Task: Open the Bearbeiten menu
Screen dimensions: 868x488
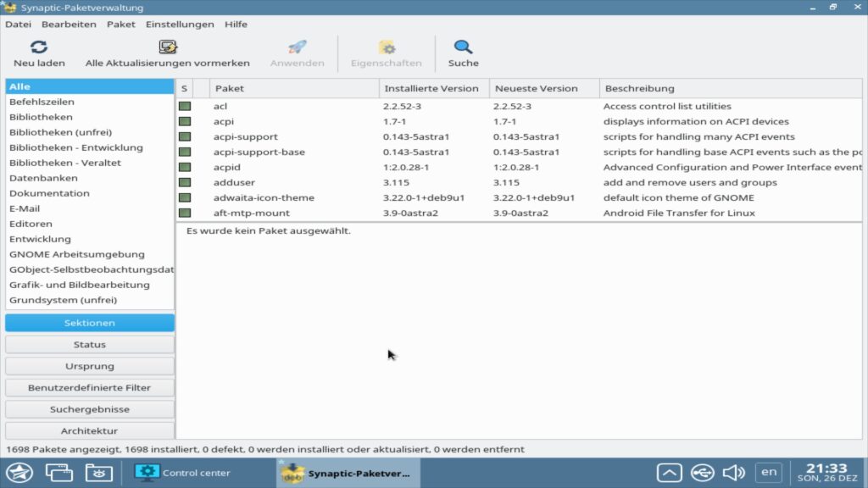Action: pyautogui.click(x=69, y=25)
